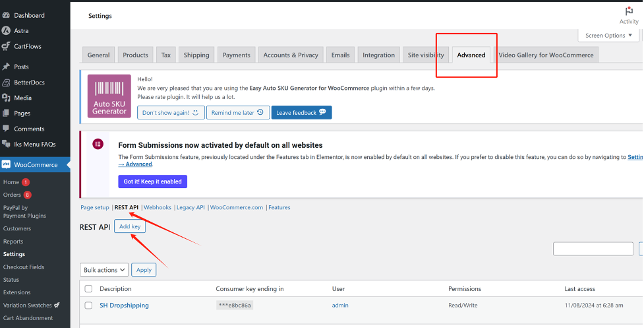Screen dimensions: 644x328
Task: Click into the key search input field
Action: coord(593,249)
